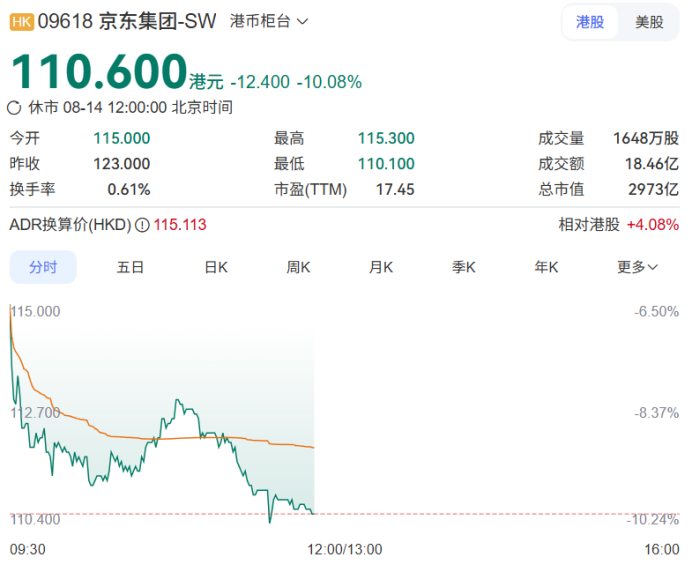692x572 pixels.
Task: Click the -8.37% axis label
Action: point(657,413)
